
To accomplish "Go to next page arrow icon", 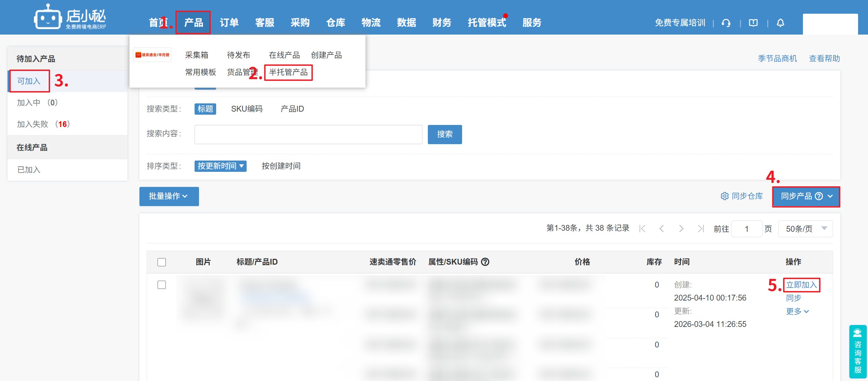I will (681, 229).
